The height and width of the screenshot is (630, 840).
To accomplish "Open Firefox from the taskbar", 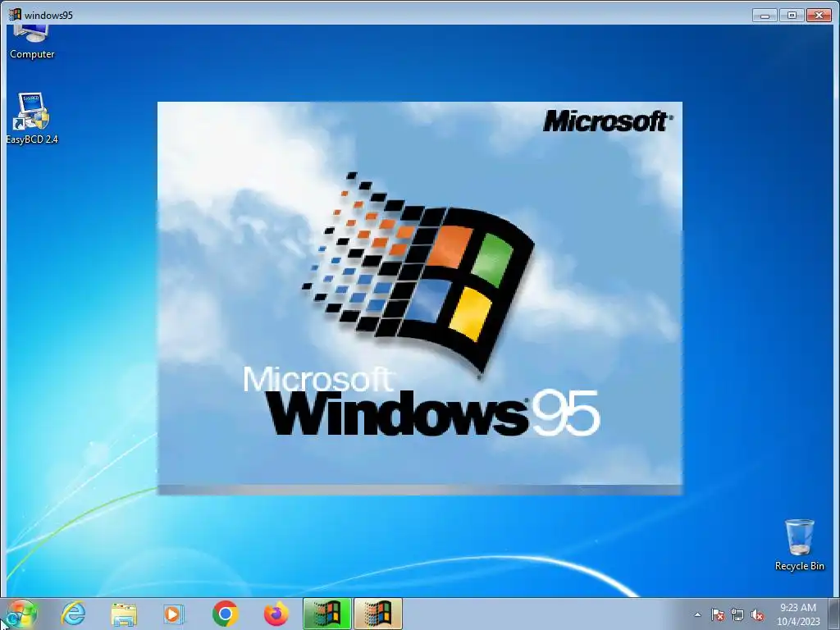I will [276, 614].
